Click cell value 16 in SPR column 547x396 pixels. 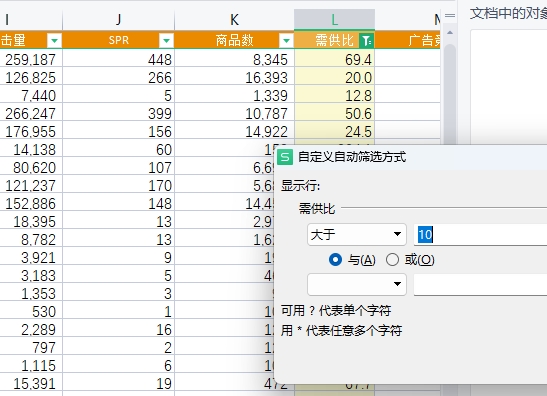[164, 330]
